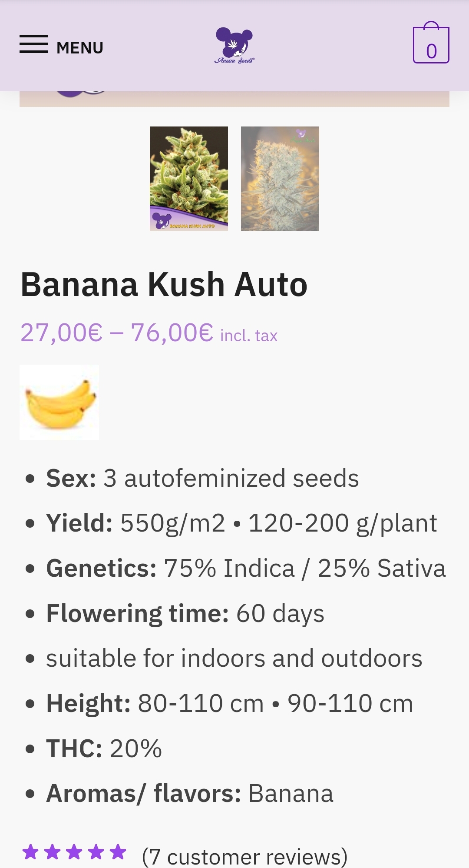469x868 pixels.
Task: Show the faded second product thumbnail
Action: [x=280, y=179]
